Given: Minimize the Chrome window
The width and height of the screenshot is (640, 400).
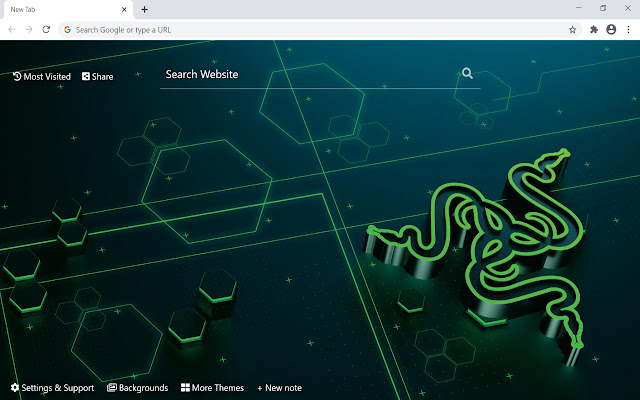Looking at the screenshot, I should 578,8.
